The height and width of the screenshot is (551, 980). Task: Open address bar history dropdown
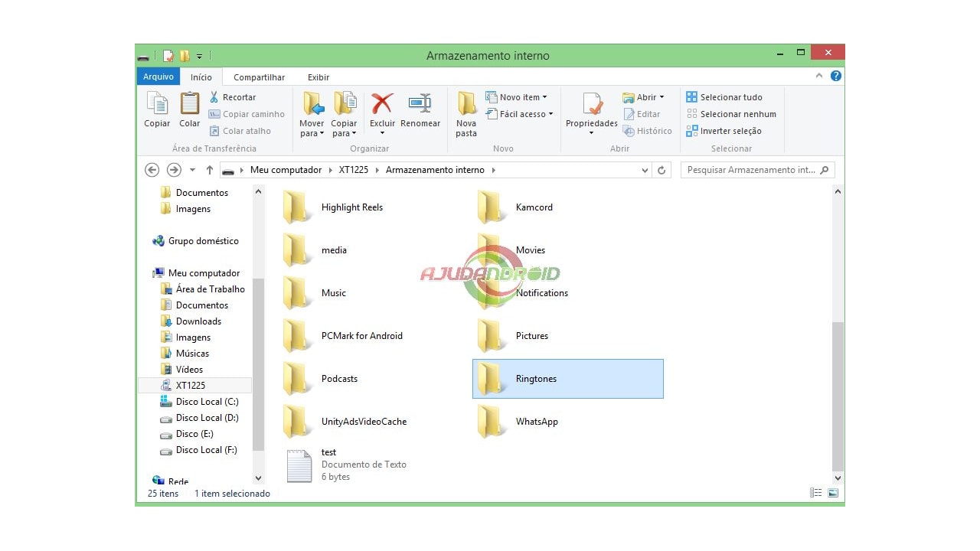point(645,171)
